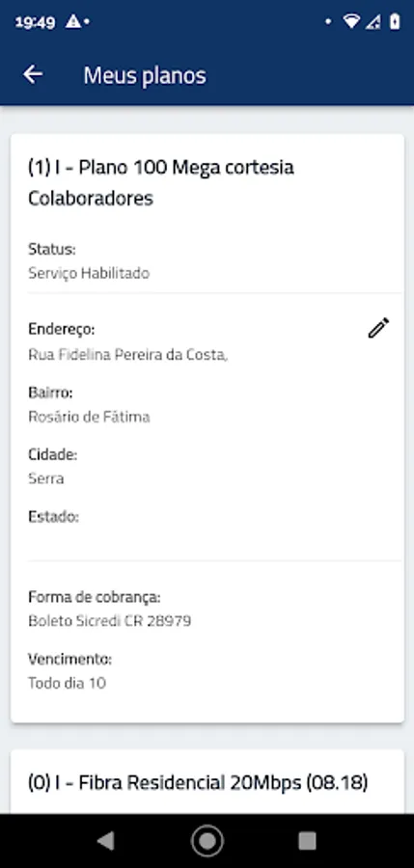This screenshot has width=414, height=868.
Task: Open recent apps square button
Action: 307,841
